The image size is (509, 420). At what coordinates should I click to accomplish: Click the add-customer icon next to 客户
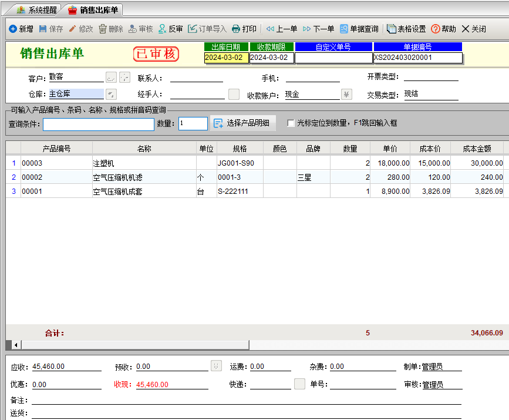click(124, 78)
